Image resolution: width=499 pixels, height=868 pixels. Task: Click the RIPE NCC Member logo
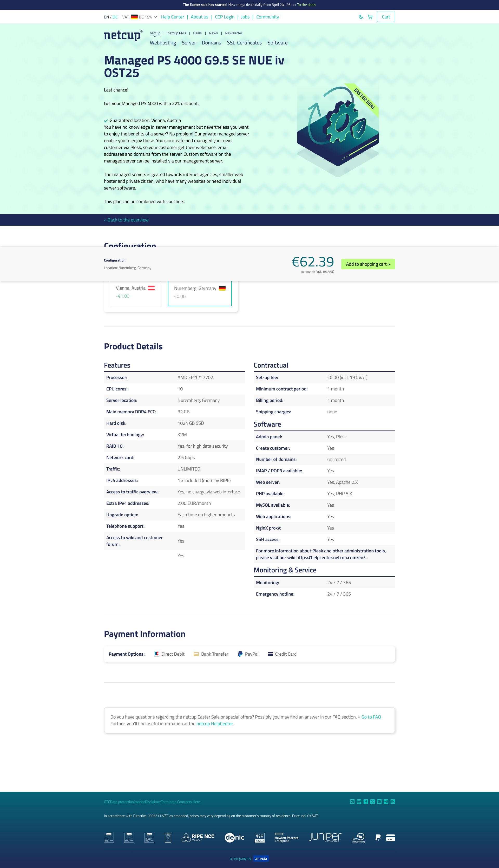198,838
